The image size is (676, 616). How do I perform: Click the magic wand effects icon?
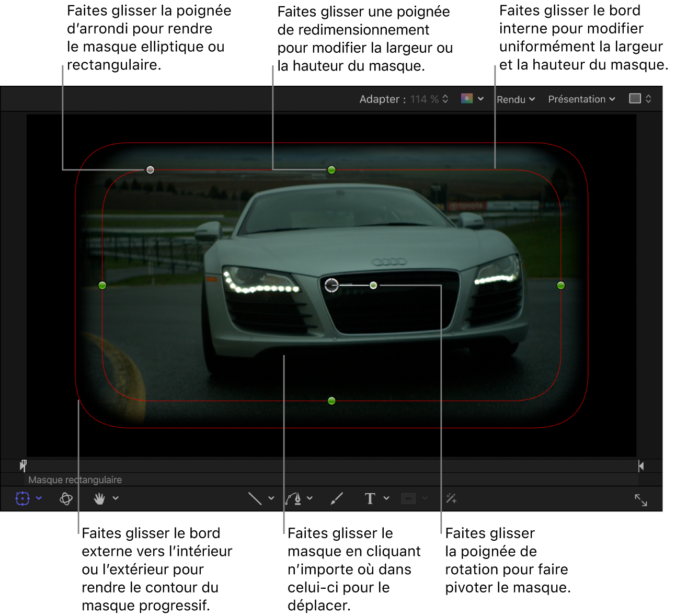(x=451, y=498)
